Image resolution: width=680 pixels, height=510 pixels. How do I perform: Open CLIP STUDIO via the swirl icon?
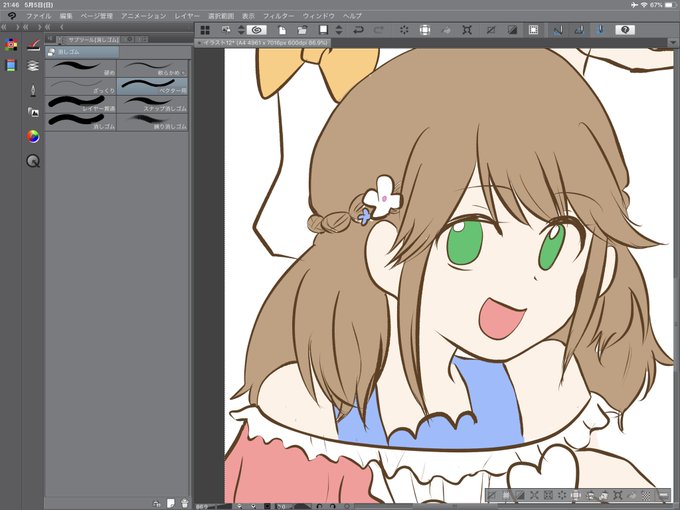[257, 30]
